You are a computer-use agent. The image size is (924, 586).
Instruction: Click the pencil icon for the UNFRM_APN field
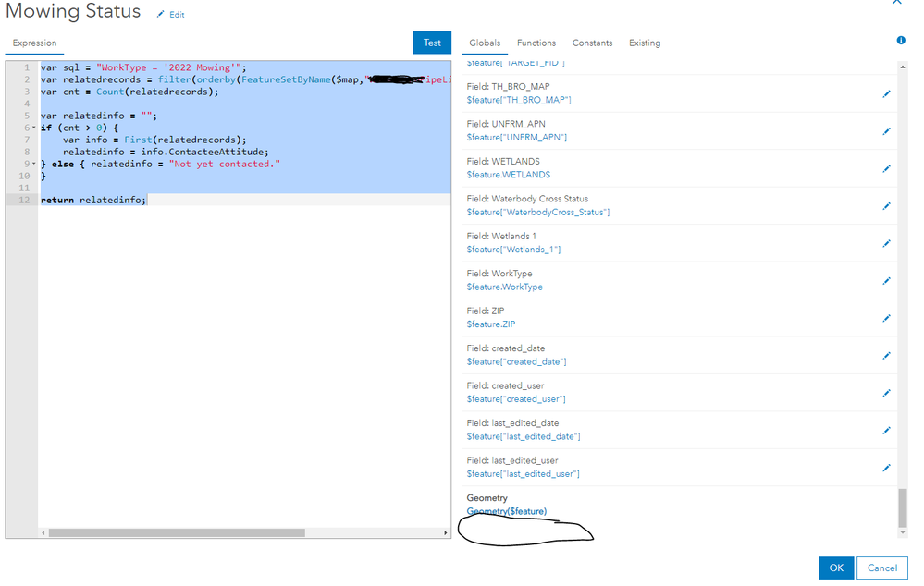tap(886, 131)
